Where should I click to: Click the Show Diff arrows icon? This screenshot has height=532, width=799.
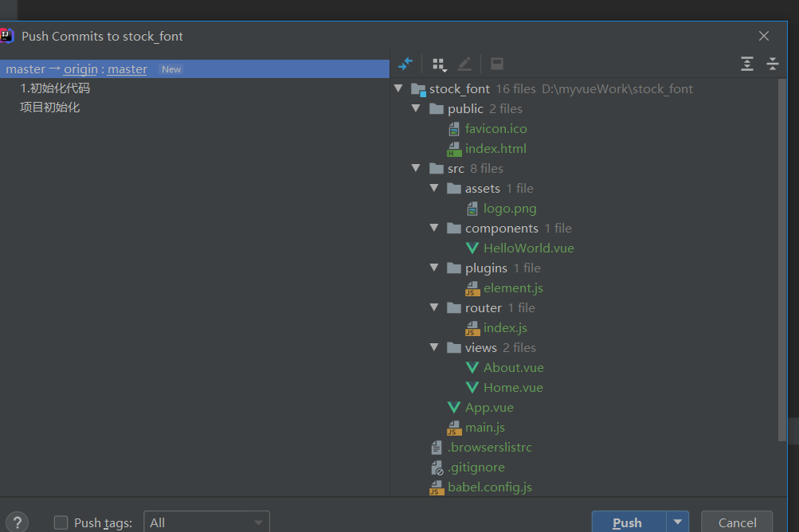click(405, 64)
